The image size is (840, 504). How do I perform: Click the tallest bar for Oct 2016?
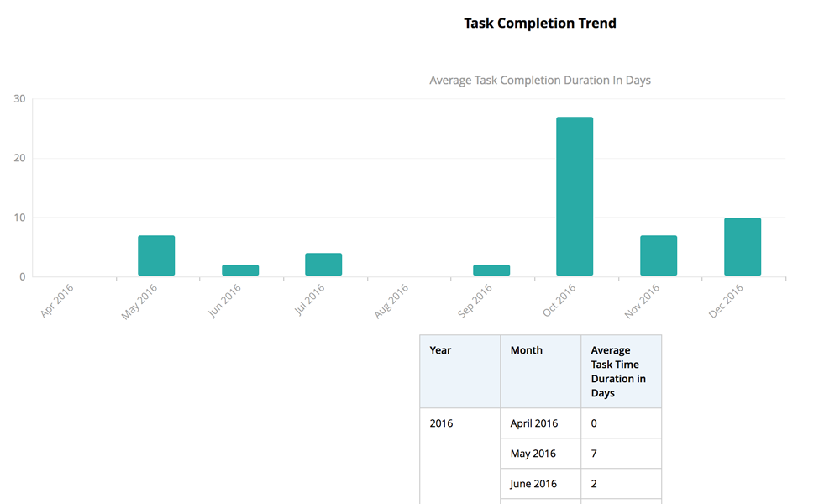[x=575, y=197]
